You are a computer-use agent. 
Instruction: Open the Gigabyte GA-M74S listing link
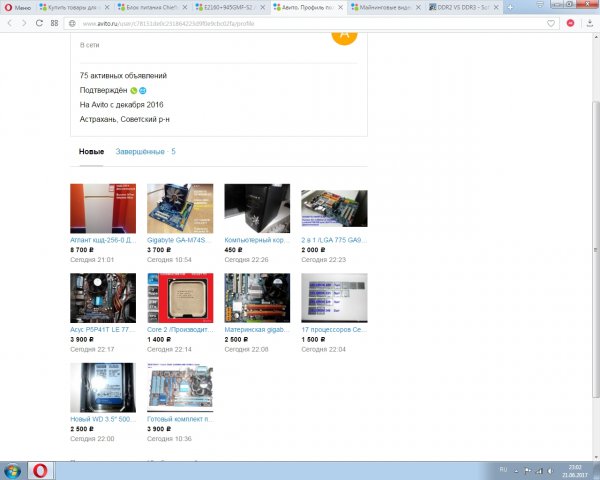click(179, 240)
